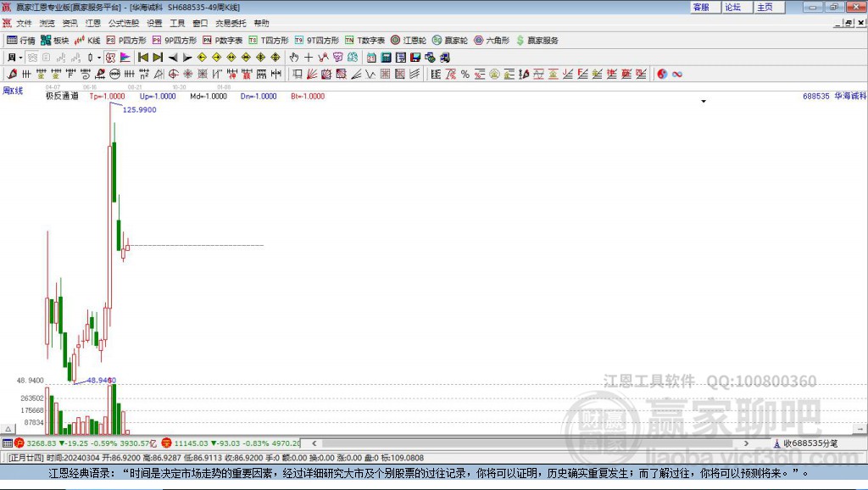Click horizontal scrollbar left arrow
Image resolution: width=868 pixels, height=490 pixels.
click(x=314, y=443)
